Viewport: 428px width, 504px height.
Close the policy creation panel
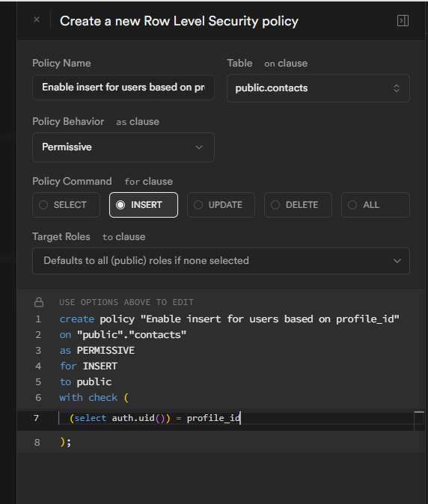point(37,20)
